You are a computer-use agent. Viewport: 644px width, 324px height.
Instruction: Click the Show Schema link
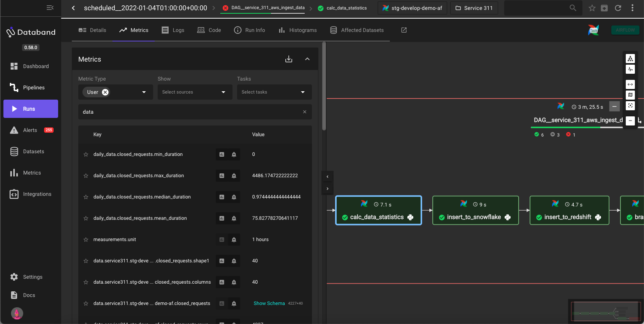269,303
